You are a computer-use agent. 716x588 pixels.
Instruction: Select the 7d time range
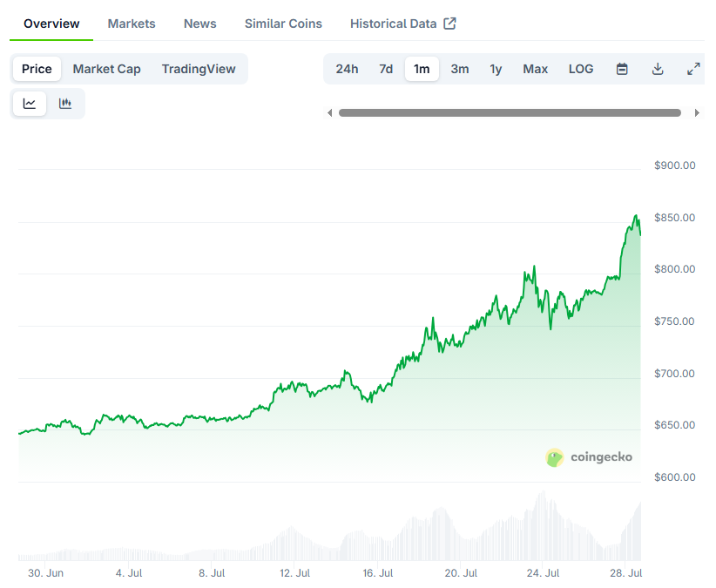pos(386,69)
